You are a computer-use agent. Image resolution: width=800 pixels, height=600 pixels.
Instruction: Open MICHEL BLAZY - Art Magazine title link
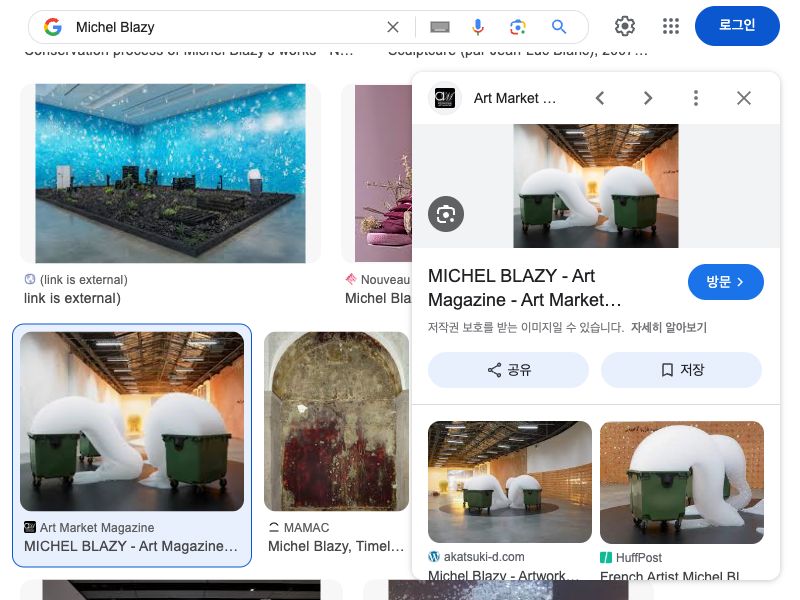coord(524,288)
